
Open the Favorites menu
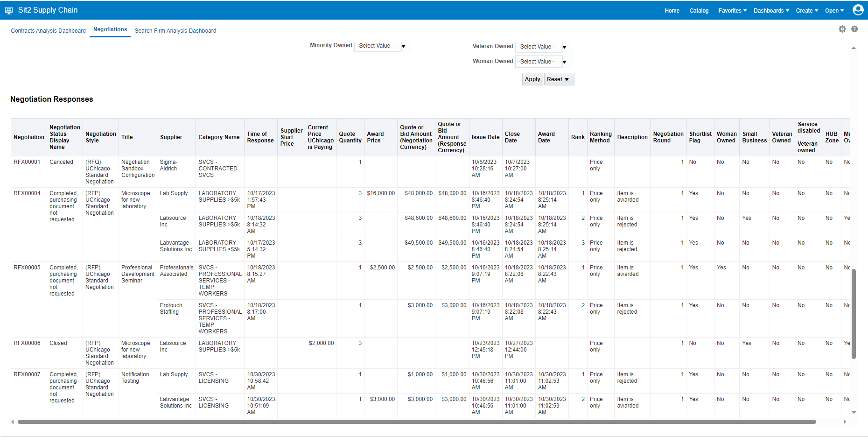732,11
